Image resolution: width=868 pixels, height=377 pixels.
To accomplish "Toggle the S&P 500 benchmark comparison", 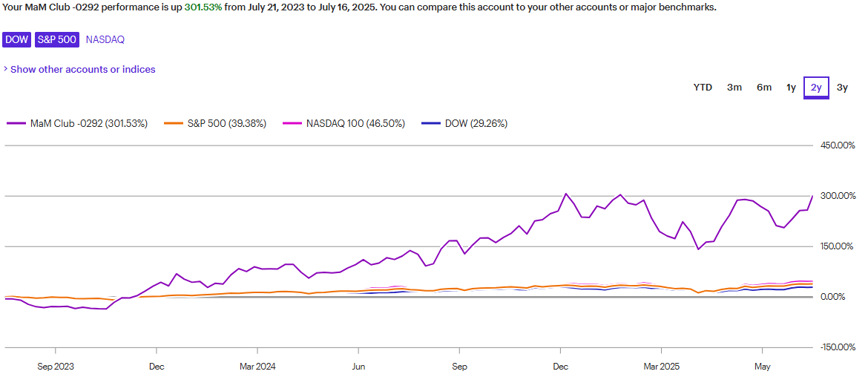I will coord(56,39).
